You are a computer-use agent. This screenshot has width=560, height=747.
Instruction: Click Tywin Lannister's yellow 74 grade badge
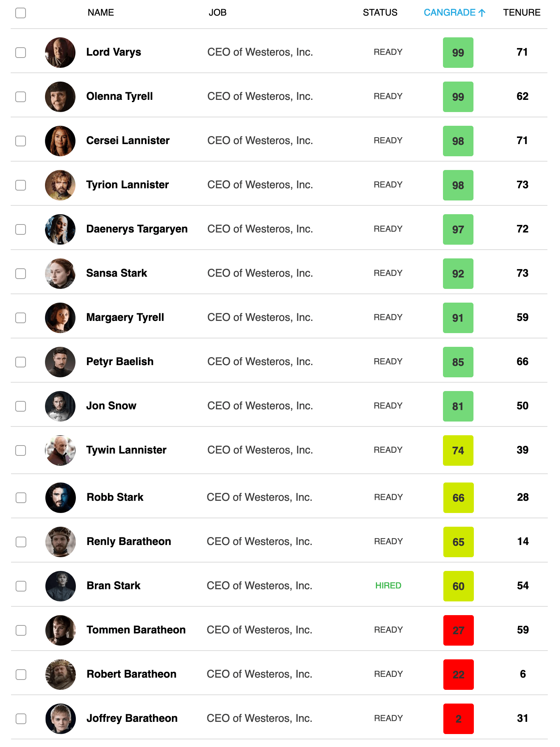458,450
